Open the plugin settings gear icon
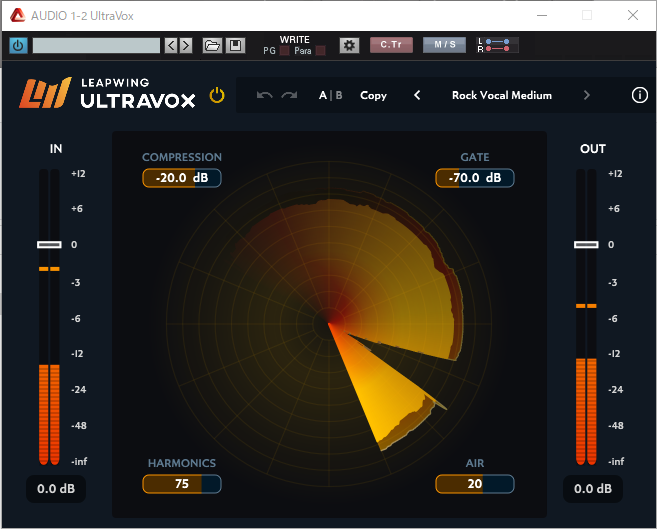This screenshot has height=529, width=657. point(349,45)
